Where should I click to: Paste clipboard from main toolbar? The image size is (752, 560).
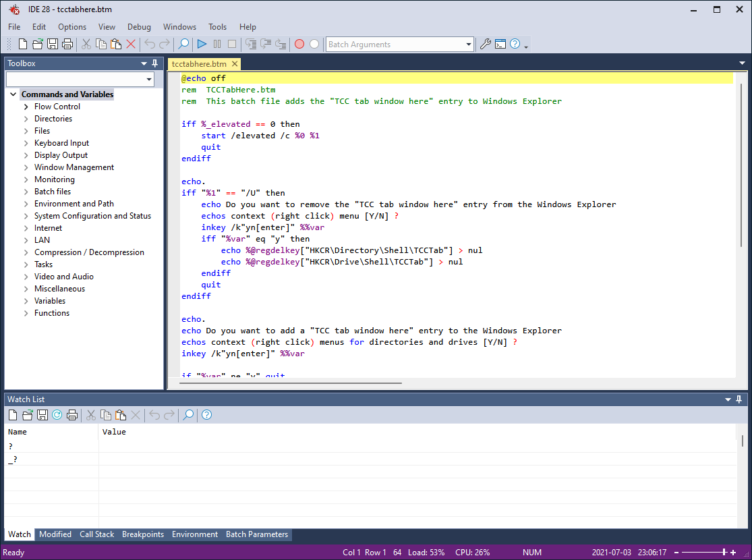click(116, 44)
